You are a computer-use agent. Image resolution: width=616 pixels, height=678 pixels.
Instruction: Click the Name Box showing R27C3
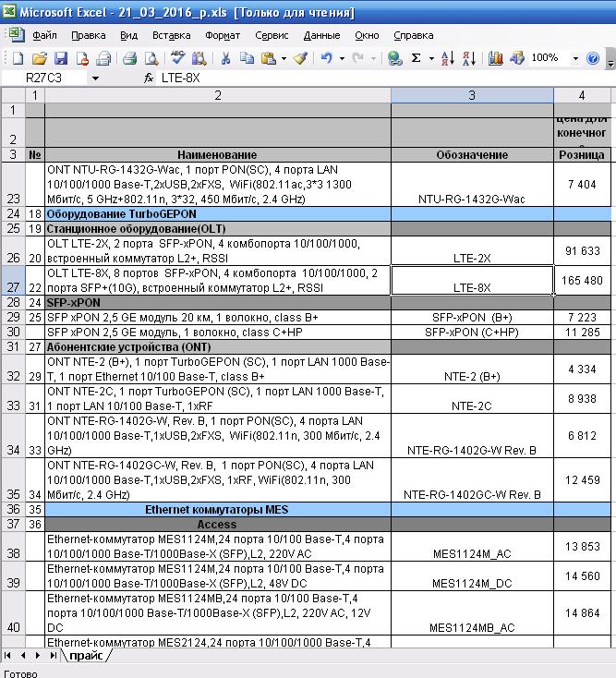[44, 79]
